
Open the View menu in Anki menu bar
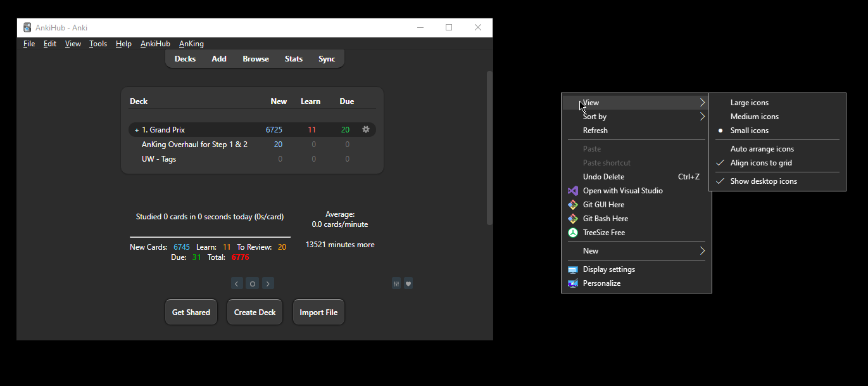point(73,44)
